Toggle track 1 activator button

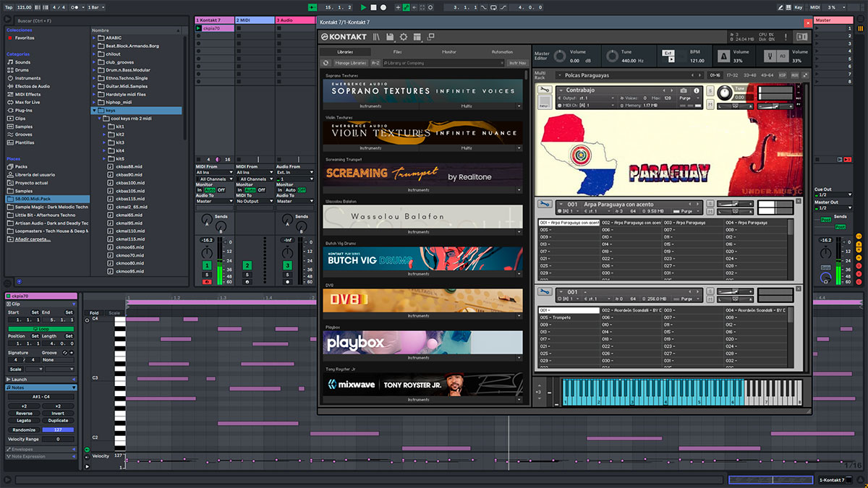[x=207, y=266]
